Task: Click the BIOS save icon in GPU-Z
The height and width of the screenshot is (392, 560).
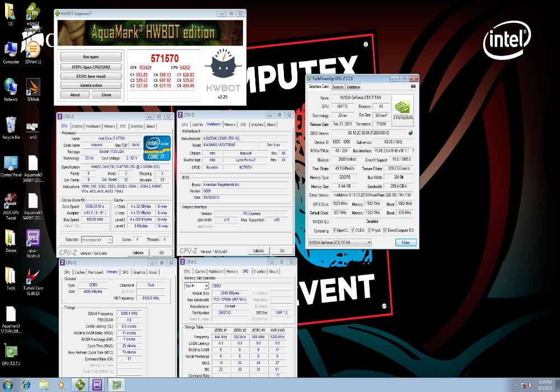Action: point(410,133)
